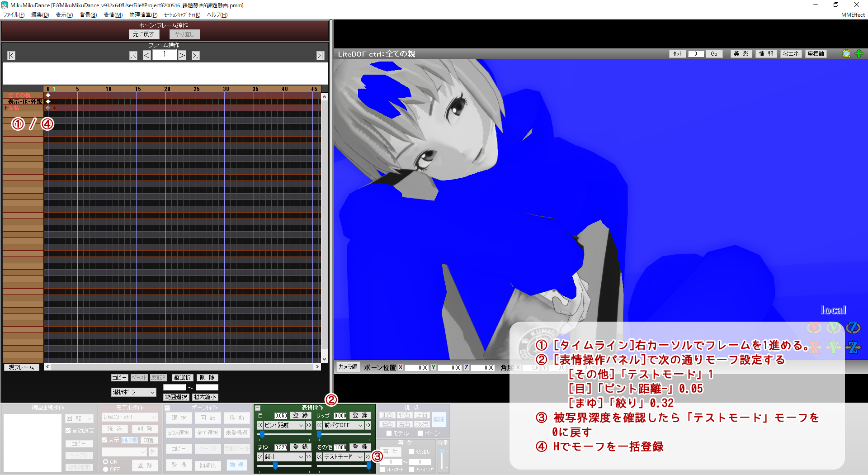This screenshot has width=868, height=475.
Task: Click the frame number input field
Action: (164, 54)
